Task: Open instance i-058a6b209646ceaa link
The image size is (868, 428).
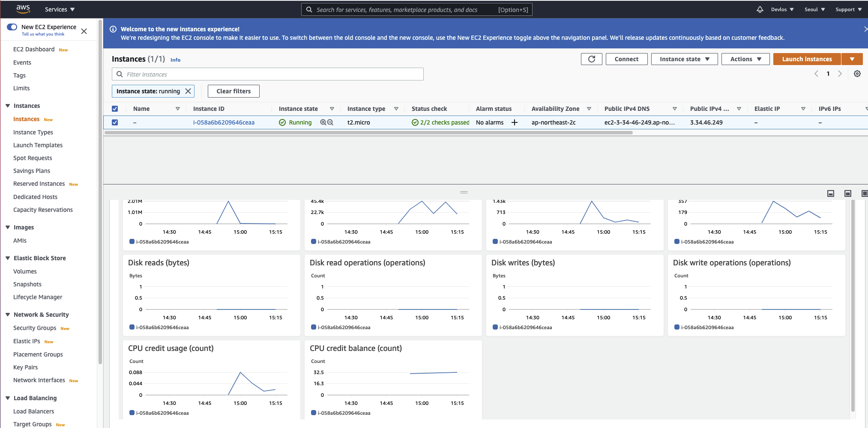Action: coord(224,122)
